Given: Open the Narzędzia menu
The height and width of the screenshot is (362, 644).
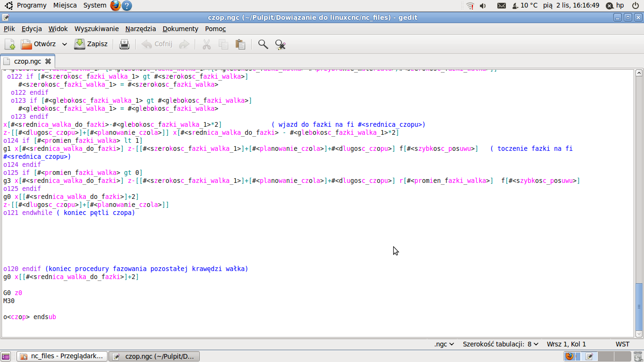Looking at the screenshot, I should pyautogui.click(x=140, y=29).
